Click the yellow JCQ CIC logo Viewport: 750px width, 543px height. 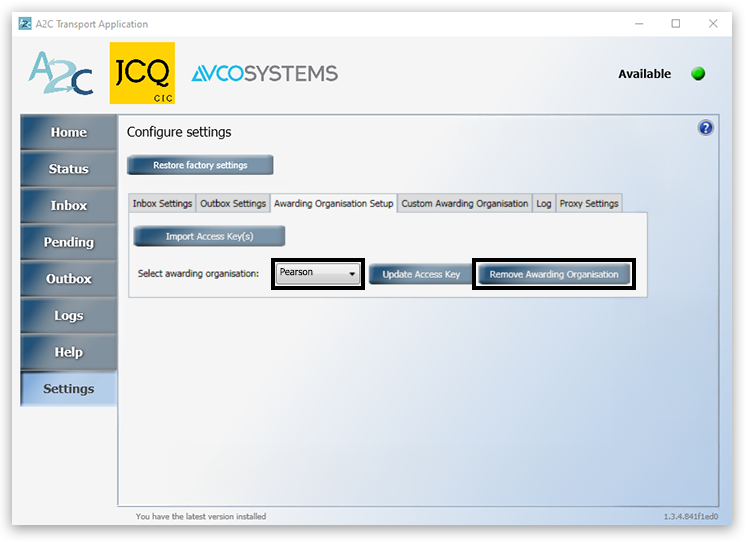(142, 73)
